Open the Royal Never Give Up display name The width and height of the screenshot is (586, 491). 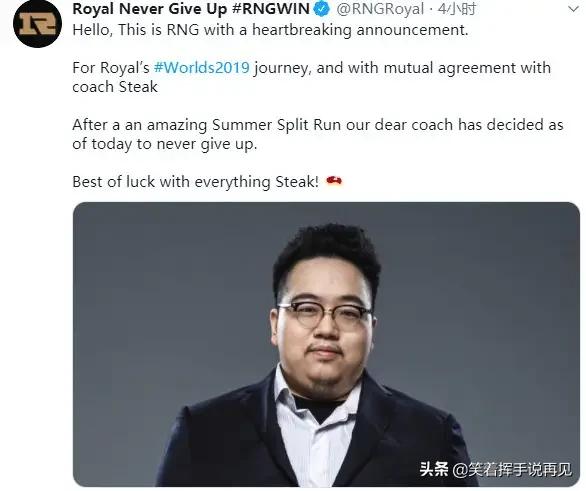coord(149,9)
